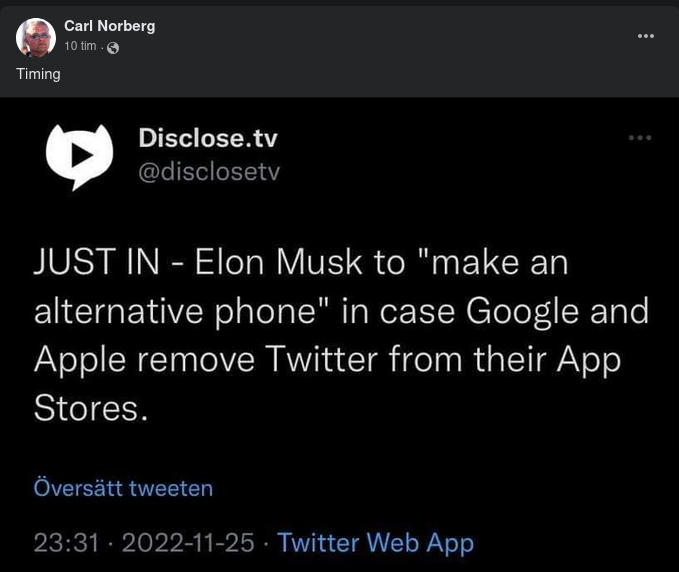Click the word "Apple" in the tweet
Viewport: 679px width, 572px height.
tap(81, 358)
